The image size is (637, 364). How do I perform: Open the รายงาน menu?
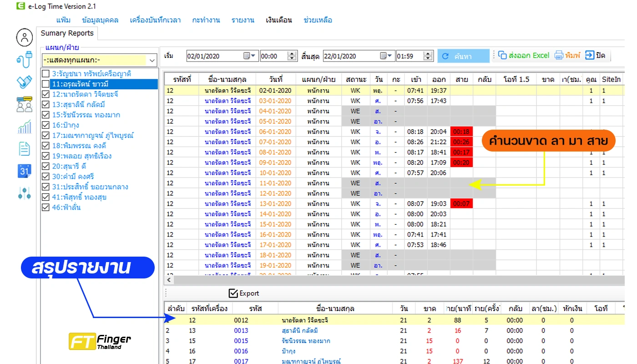(x=243, y=20)
